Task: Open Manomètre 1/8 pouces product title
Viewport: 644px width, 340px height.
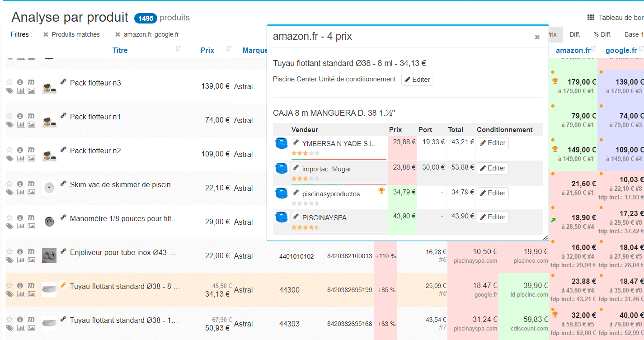Action: [124, 218]
